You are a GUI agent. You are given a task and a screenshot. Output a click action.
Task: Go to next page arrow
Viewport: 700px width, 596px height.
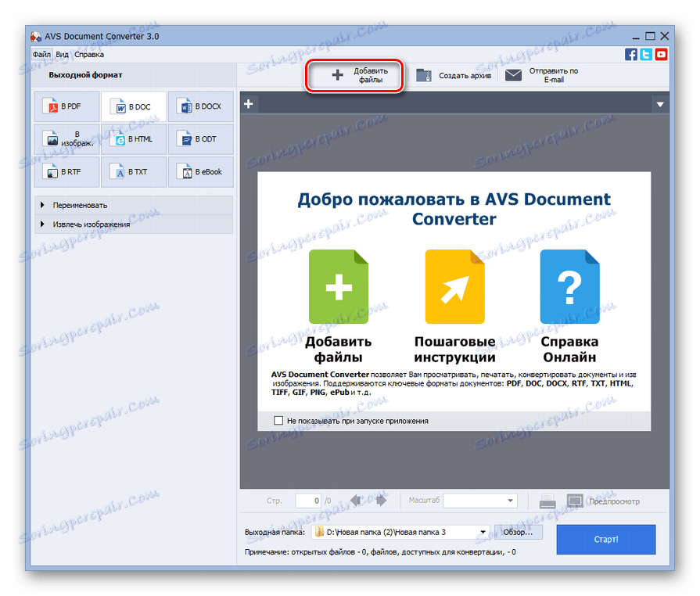pyautogui.click(x=381, y=501)
